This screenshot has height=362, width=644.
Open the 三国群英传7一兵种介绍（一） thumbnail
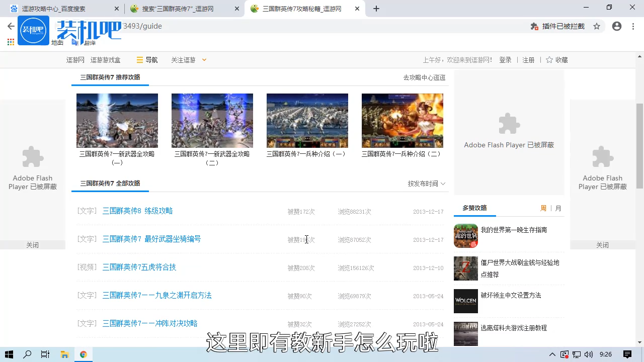coord(307,120)
